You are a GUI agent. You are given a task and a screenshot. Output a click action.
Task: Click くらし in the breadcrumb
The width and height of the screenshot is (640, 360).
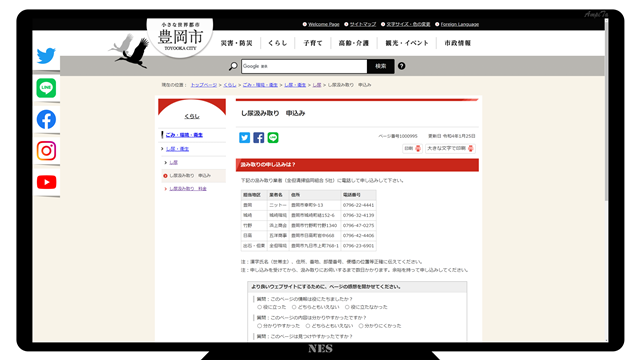[x=230, y=85]
